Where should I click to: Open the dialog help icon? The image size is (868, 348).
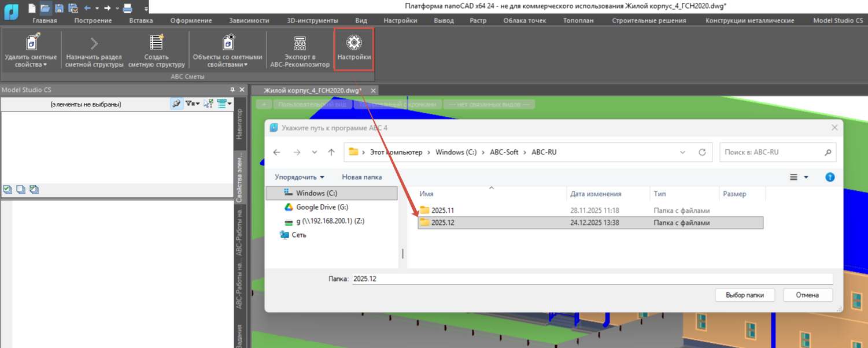[830, 177]
